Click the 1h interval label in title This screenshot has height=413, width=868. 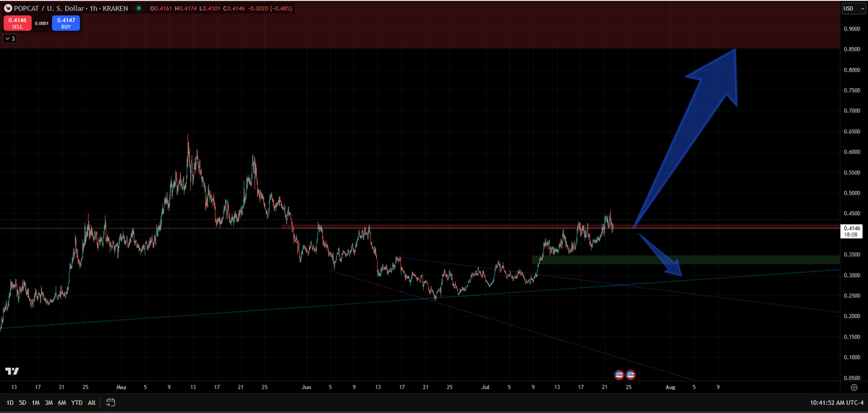click(x=93, y=8)
